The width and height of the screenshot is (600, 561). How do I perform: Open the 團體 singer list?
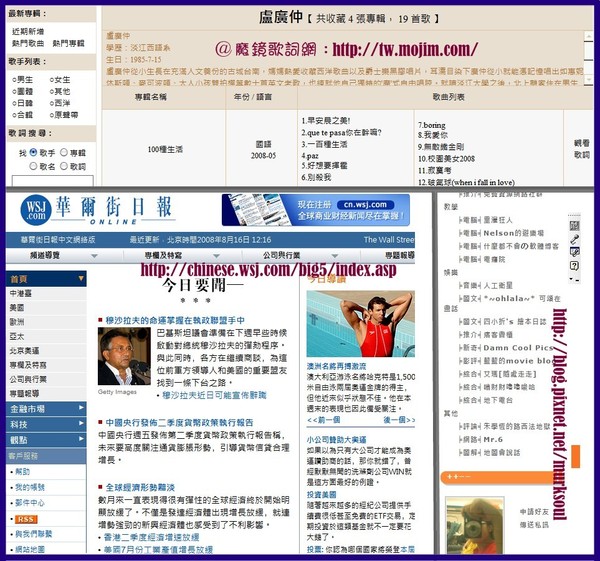24,91
